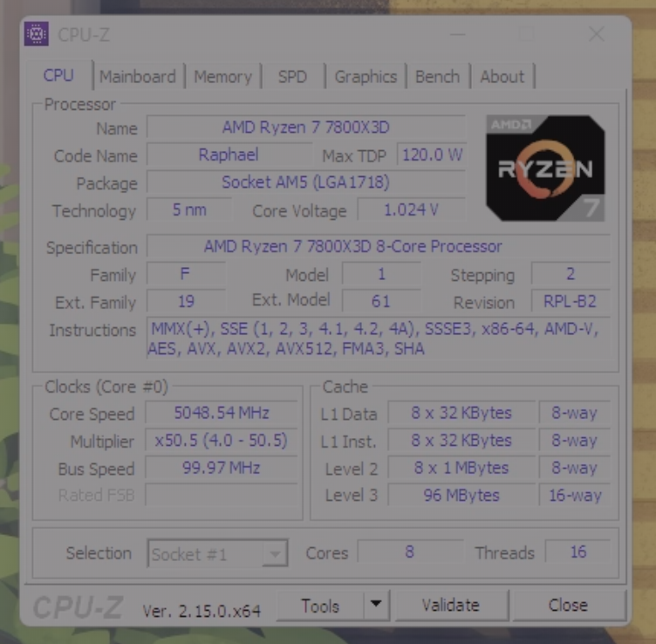Click the Stepping value 2
The height and width of the screenshot is (644, 656).
click(571, 274)
